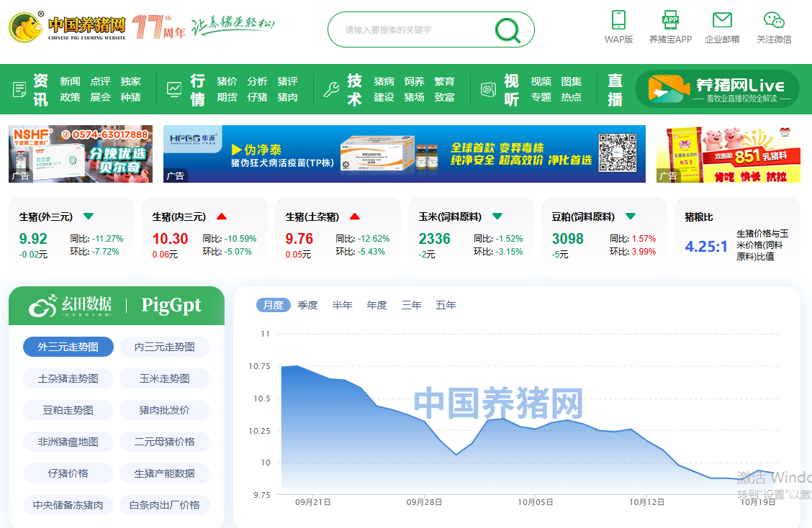The height and width of the screenshot is (528, 812).
Task: Select 玉米走势图 button
Action: click(165, 378)
